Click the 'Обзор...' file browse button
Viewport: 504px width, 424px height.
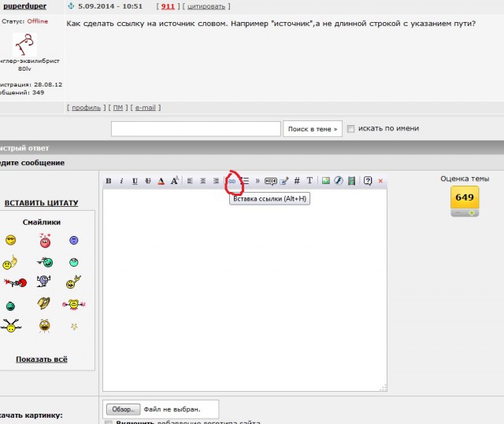coord(124,409)
